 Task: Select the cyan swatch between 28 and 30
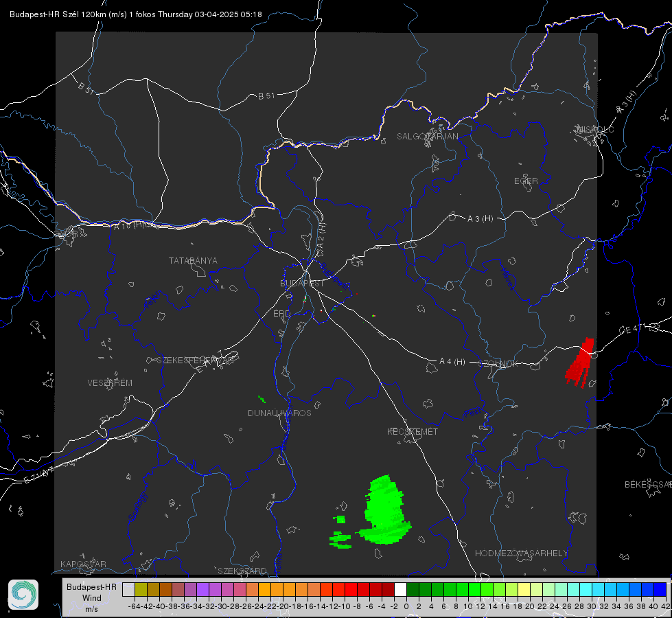point(586,589)
